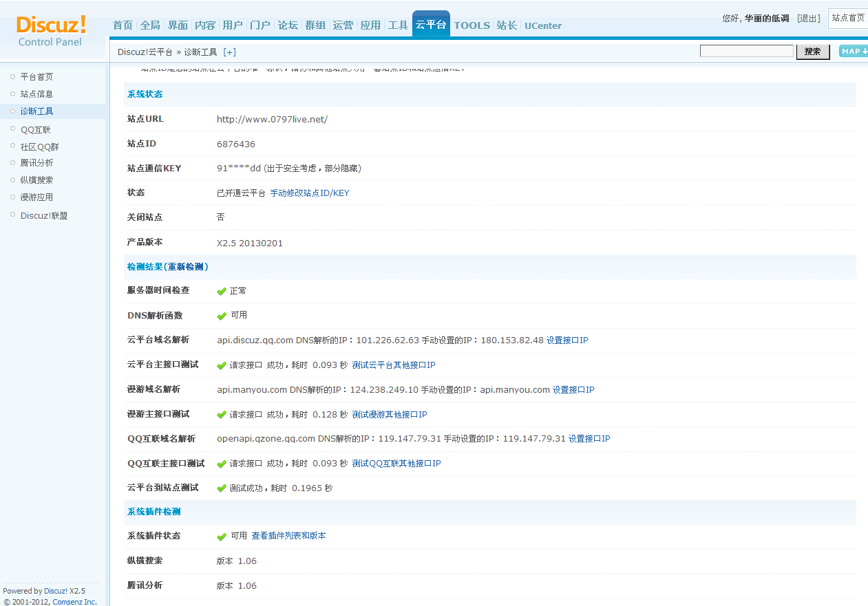This screenshot has height=606, width=868.
Task: Open the 用户 top menu
Action: click(233, 25)
